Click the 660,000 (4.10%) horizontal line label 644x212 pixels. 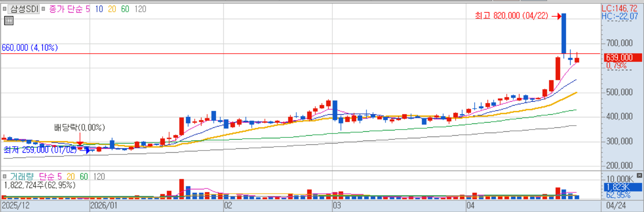[30, 48]
